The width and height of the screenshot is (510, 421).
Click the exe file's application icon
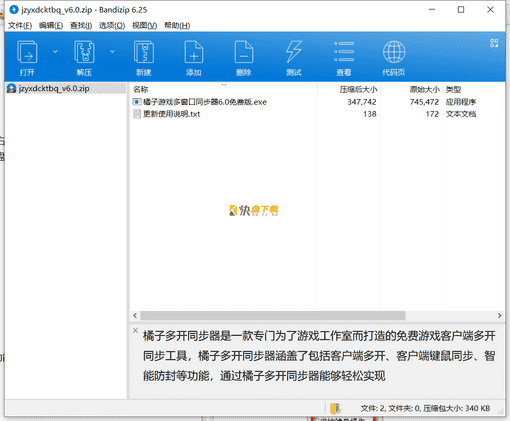point(137,102)
